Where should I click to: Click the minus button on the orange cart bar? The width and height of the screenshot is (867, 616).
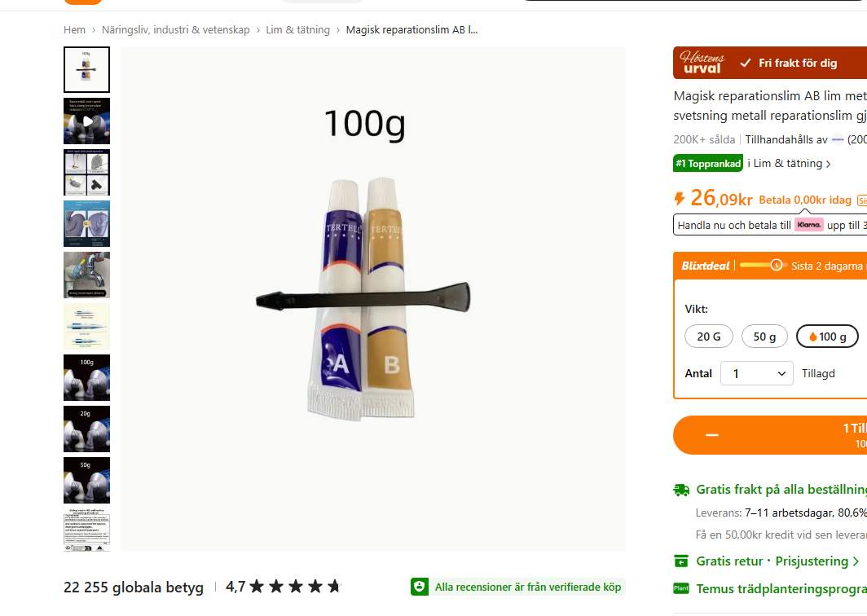pyautogui.click(x=711, y=435)
